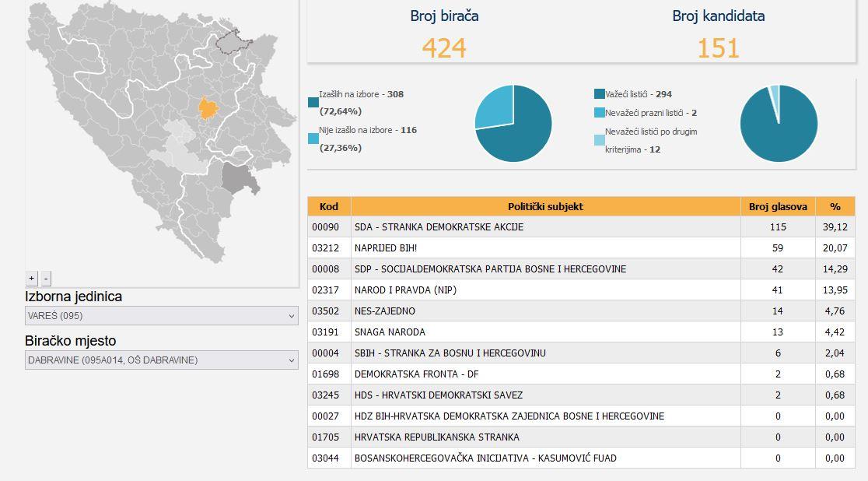Click the 'SNAGA NARODA' party name
This screenshot has height=481, width=868.
tap(390, 332)
